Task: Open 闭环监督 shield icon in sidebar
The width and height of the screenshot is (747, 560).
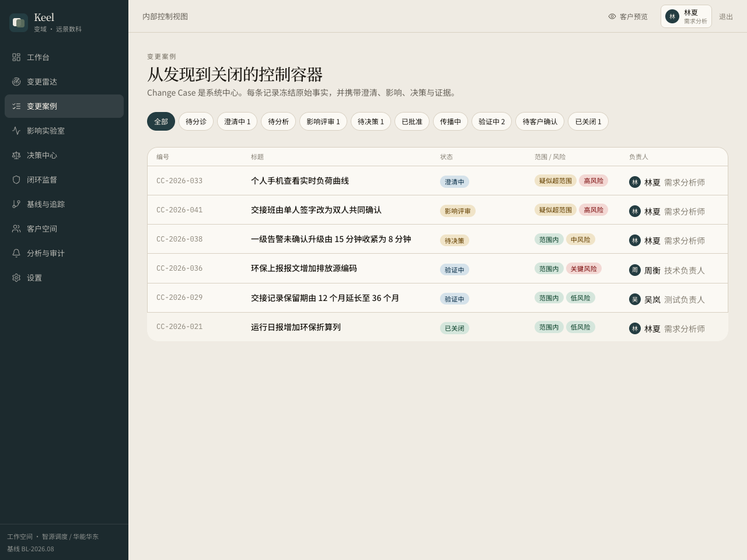Action: click(16, 180)
